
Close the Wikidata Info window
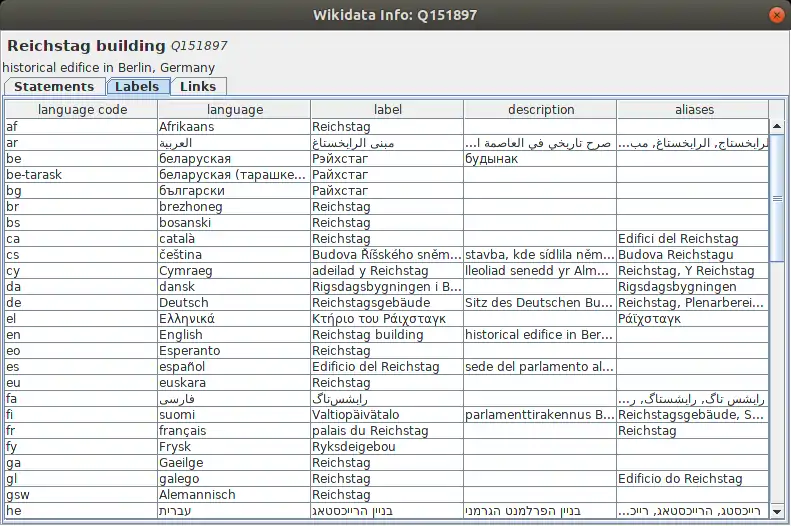775,14
